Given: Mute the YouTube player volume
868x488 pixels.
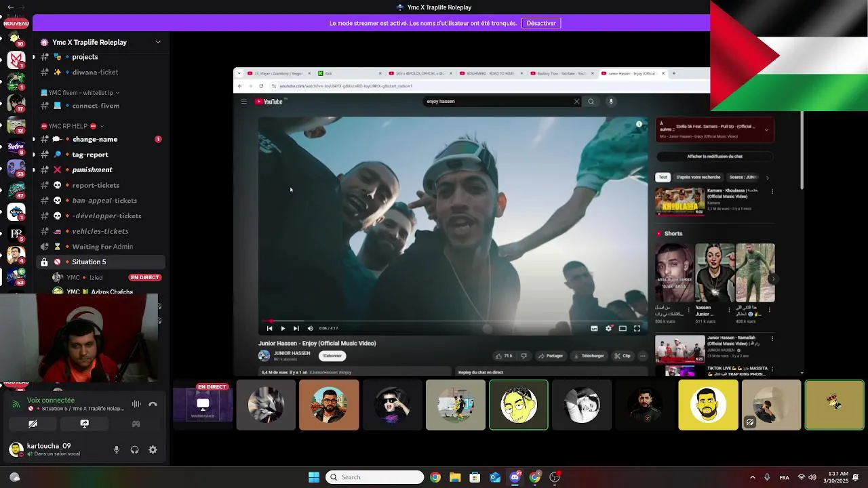Looking at the screenshot, I should pos(311,329).
